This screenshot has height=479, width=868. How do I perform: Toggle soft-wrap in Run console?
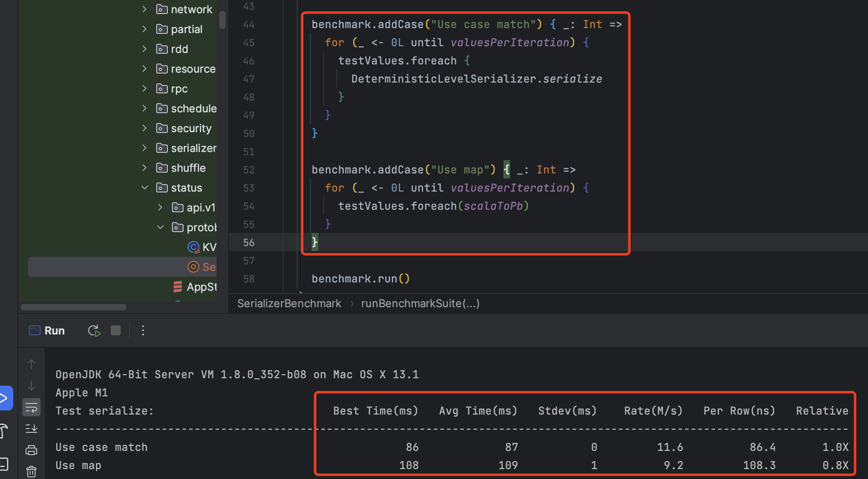[31, 408]
